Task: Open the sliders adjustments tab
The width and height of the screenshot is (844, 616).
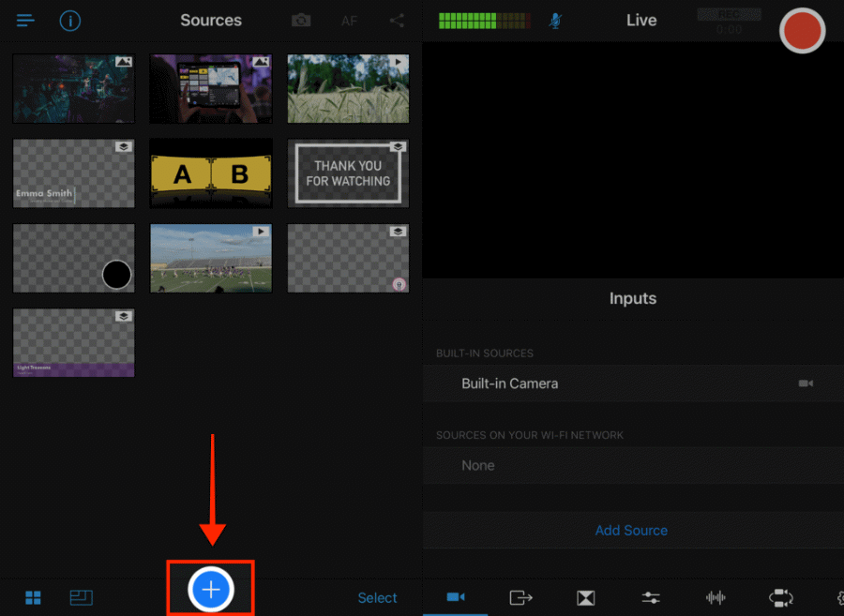Action: [651, 597]
